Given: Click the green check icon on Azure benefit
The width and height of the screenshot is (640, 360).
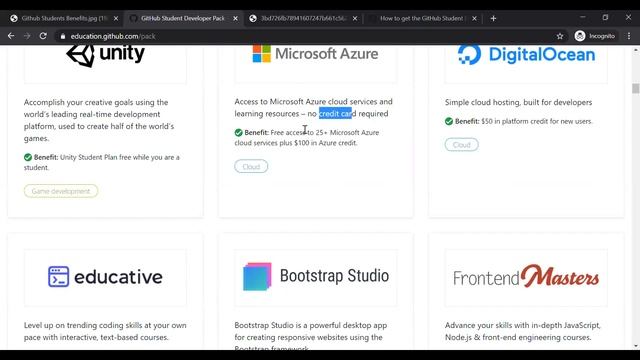Looking at the screenshot, I should [238, 132].
